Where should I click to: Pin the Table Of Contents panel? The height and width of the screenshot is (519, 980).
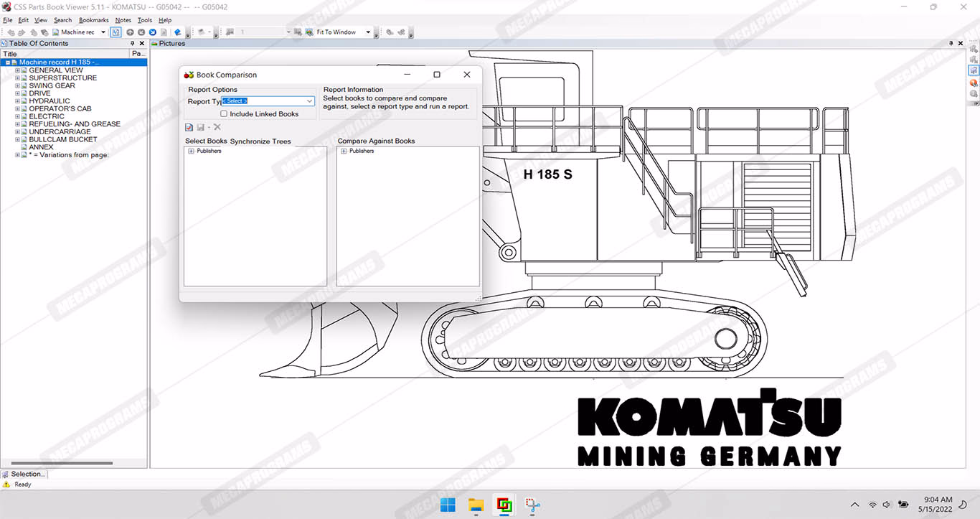[132, 44]
